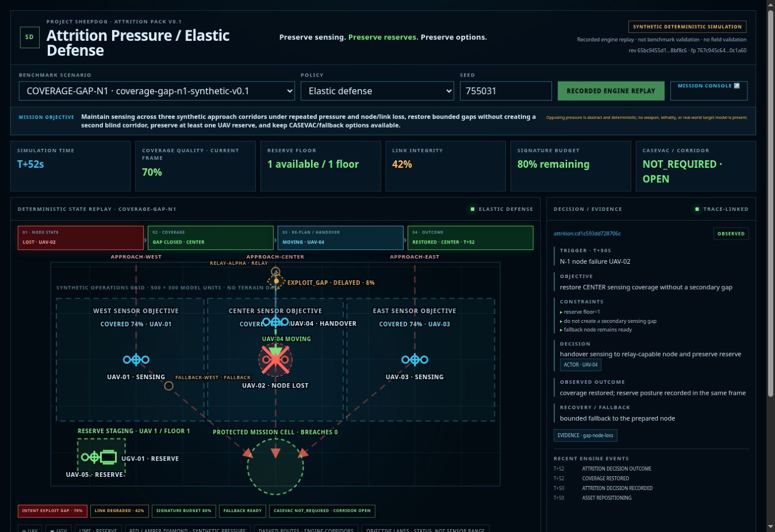Select the UAV-03 sensing drone icon

click(415, 360)
